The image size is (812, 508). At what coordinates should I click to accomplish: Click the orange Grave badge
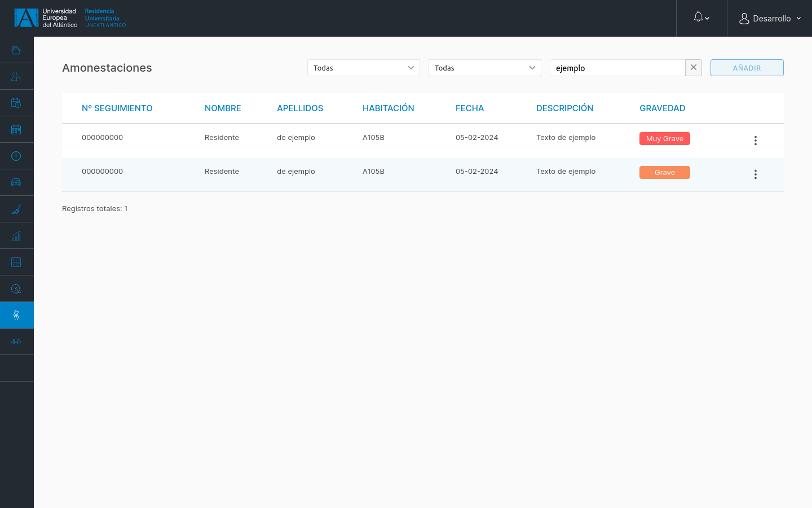(665, 173)
